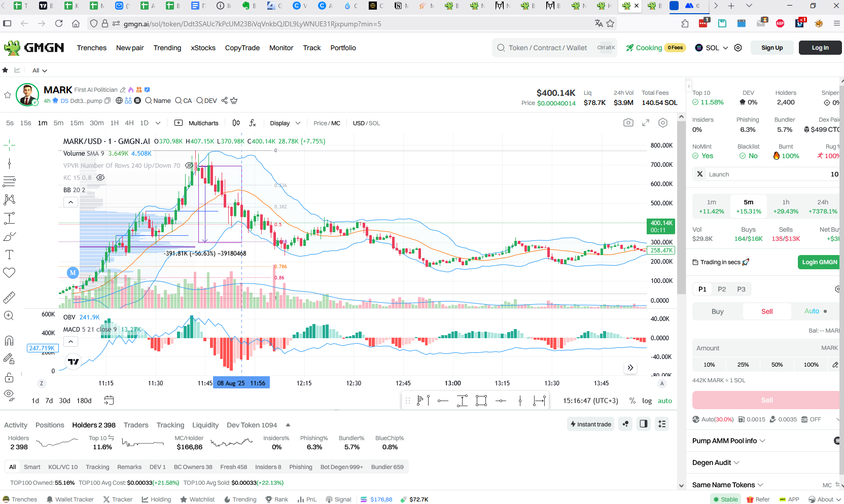
Task: Open the Display dropdown
Action: tap(285, 123)
